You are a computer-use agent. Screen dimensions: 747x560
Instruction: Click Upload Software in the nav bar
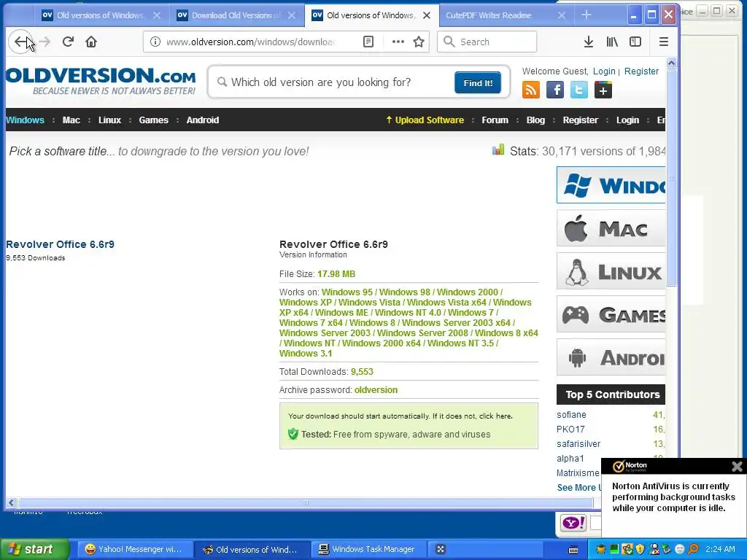click(425, 120)
